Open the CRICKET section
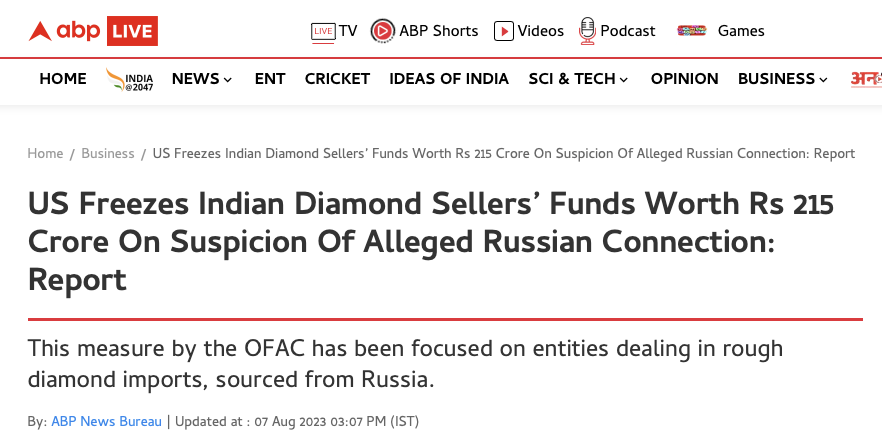882x445 pixels. [x=337, y=79]
